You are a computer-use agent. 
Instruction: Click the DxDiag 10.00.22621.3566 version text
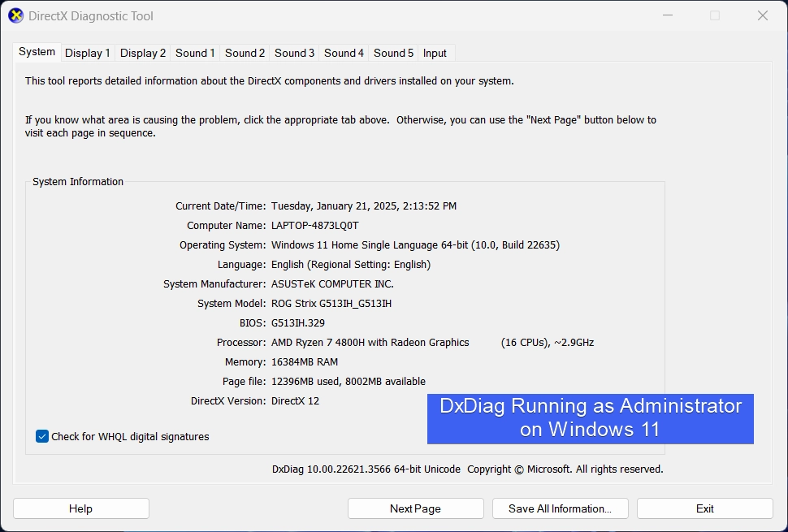click(x=366, y=469)
